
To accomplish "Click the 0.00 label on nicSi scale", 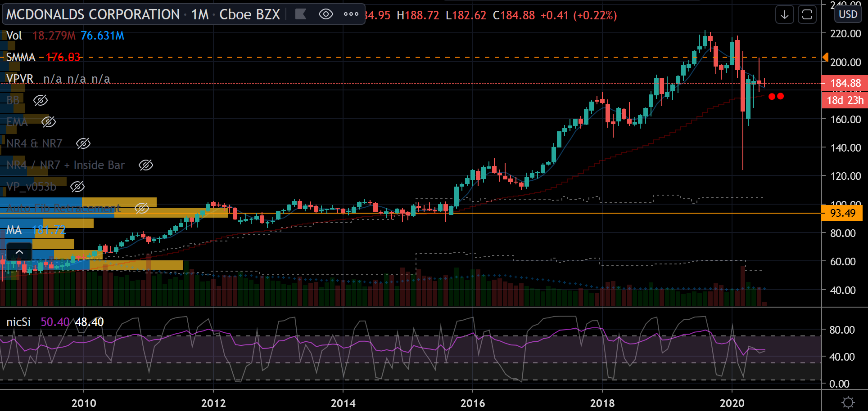I will [x=839, y=384].
